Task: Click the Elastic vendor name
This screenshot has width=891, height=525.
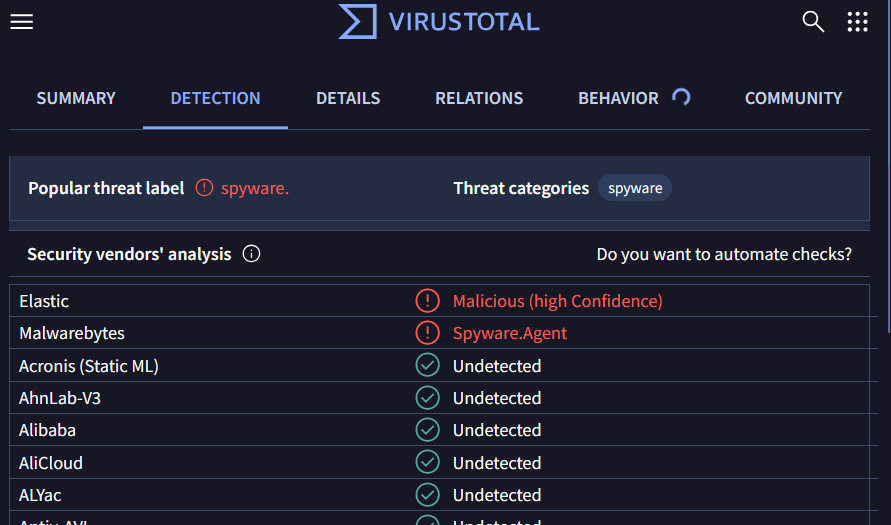Action: (44, 301)
